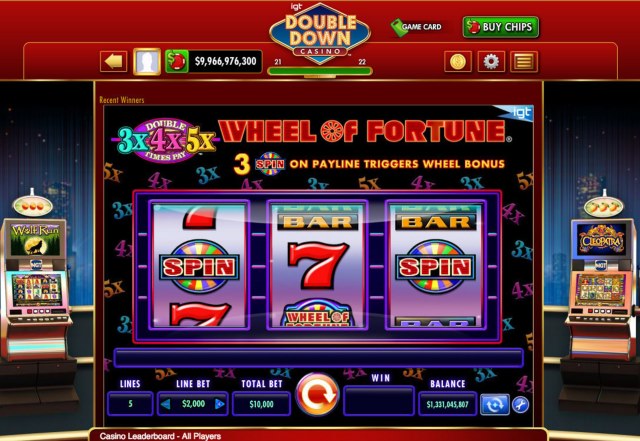640x441 pixels.
Task: Open the gold coin icon
Action: [458, 62]
